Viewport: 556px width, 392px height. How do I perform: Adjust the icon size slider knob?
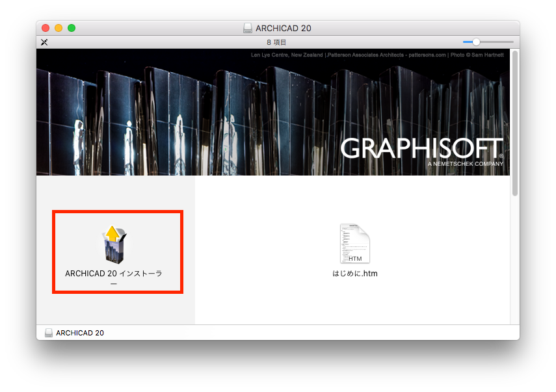pyautogui.click(x=476, y=42)
